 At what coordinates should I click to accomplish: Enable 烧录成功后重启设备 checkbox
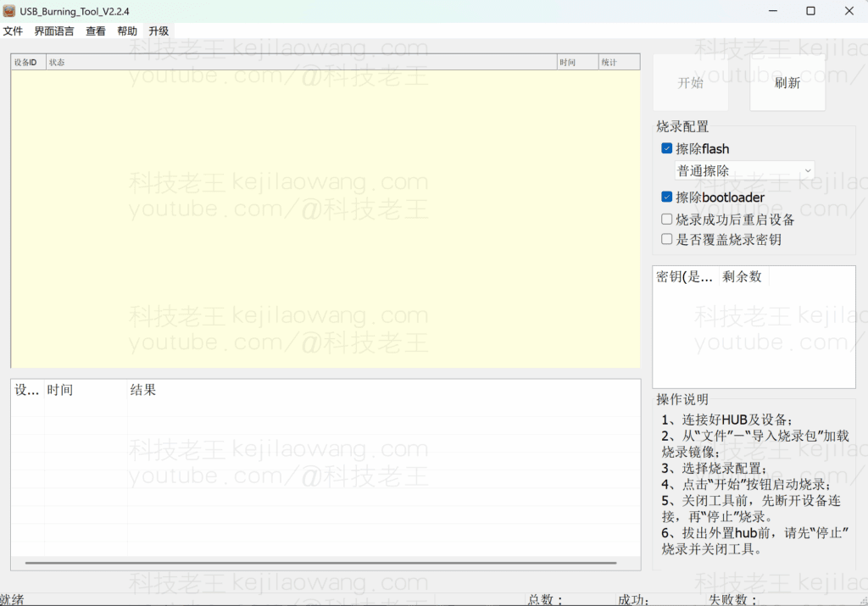[x=667, y=220]
